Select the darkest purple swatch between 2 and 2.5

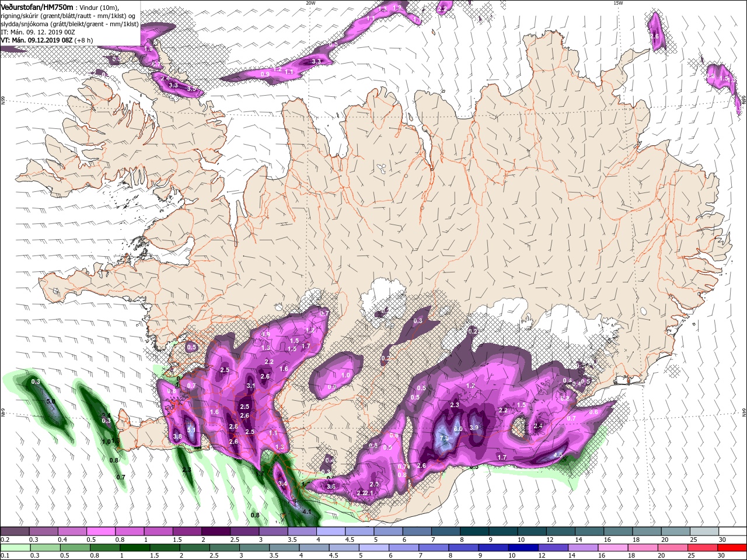point(215,531)
